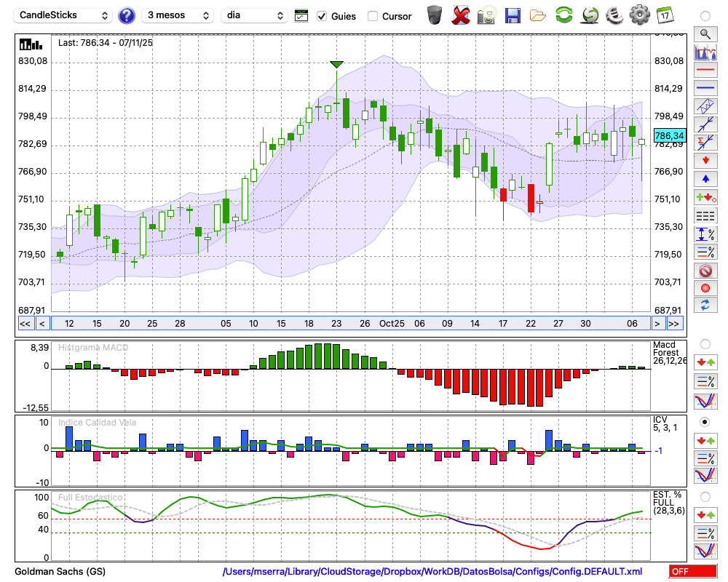Viewport: 728px width, 582px height.
Task: Open the calendar icon in toolbar
Action: pyautogui.click(x=664, y=15)
